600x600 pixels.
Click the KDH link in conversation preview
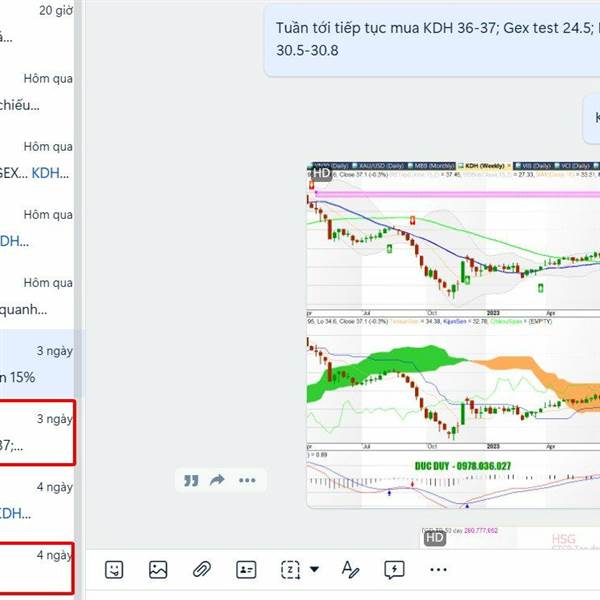50,173
